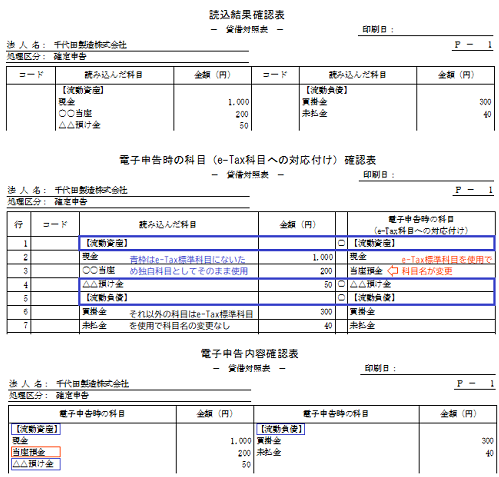Select amount 1,000 in 読込結果確認表 table
The height and width of the screenshot is (477, 499).
[239, 102]
